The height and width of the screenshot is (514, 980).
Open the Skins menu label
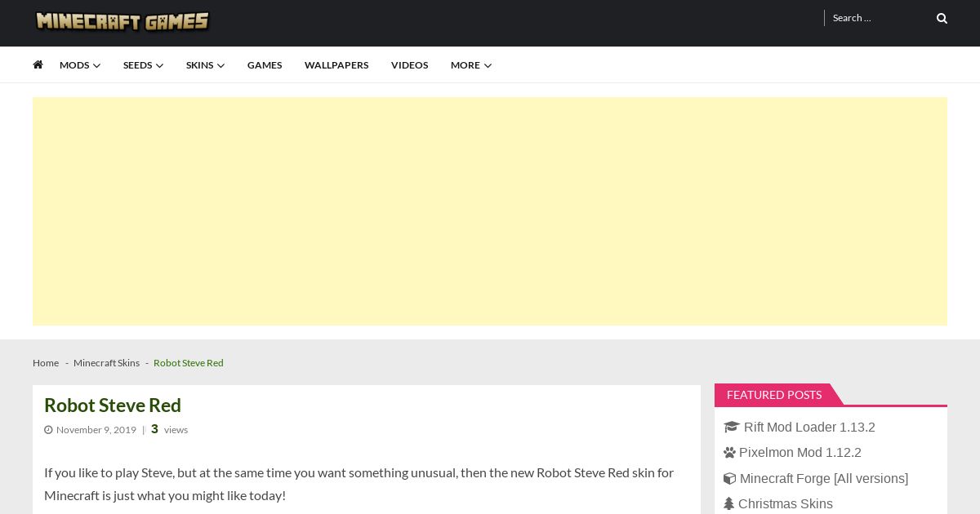pyautogui.click(x=199, y=65)
